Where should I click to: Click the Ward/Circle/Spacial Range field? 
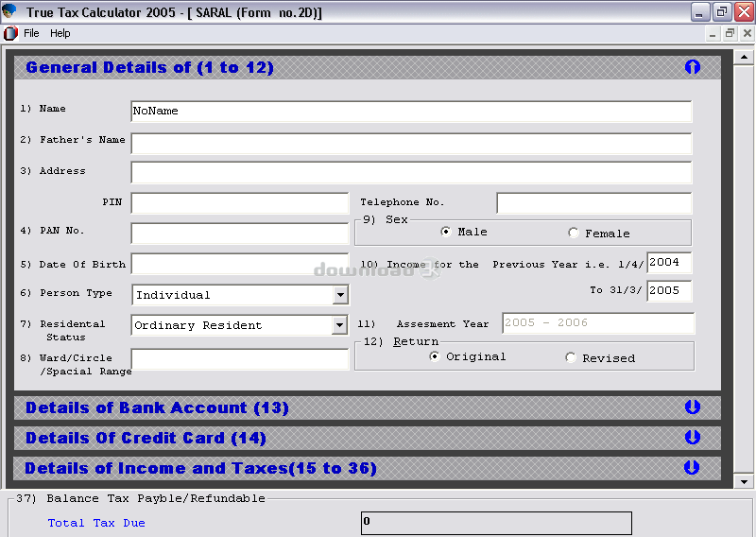tap(240, 359)
